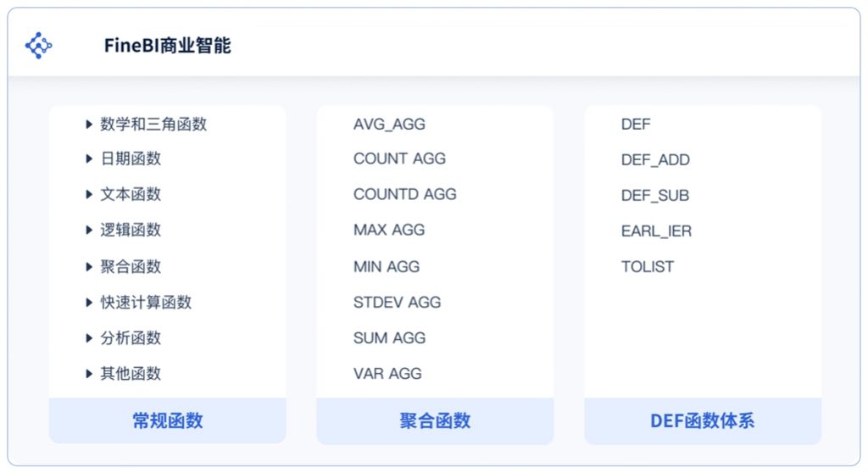Select the TOLIST function
868x473 pixels.
tap(648, 267)
